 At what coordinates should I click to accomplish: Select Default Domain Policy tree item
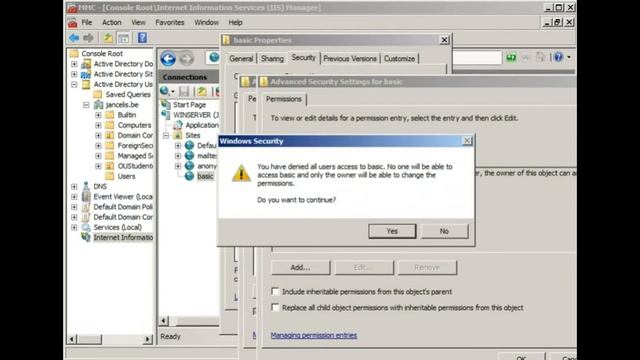pyautogui.click(x=123, y=207)
